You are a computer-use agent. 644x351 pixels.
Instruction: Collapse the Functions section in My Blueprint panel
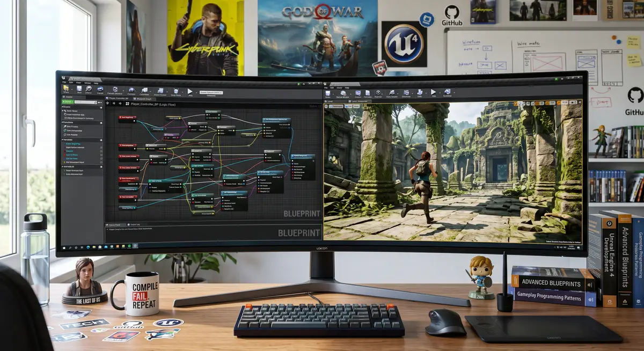point(62,122)
